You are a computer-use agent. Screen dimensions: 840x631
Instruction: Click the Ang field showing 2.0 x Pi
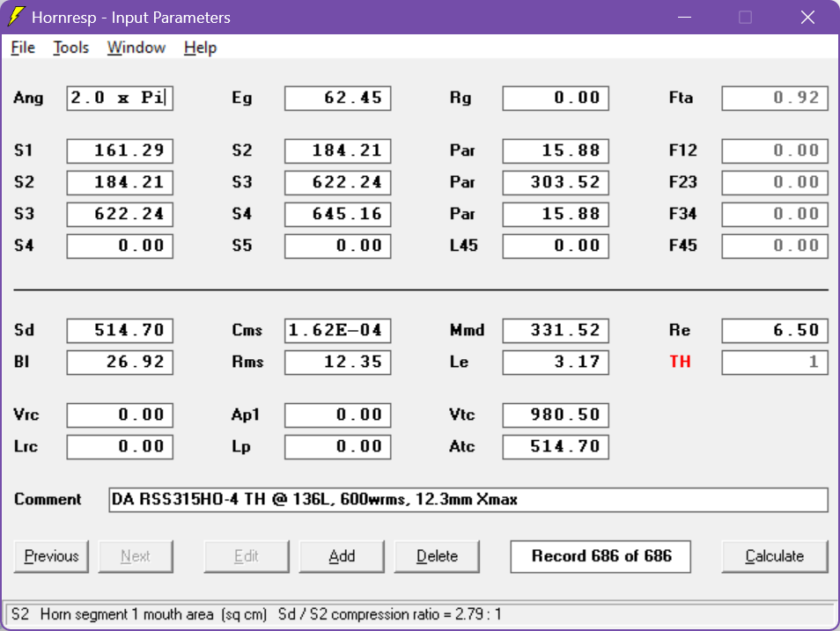(120, 98)
